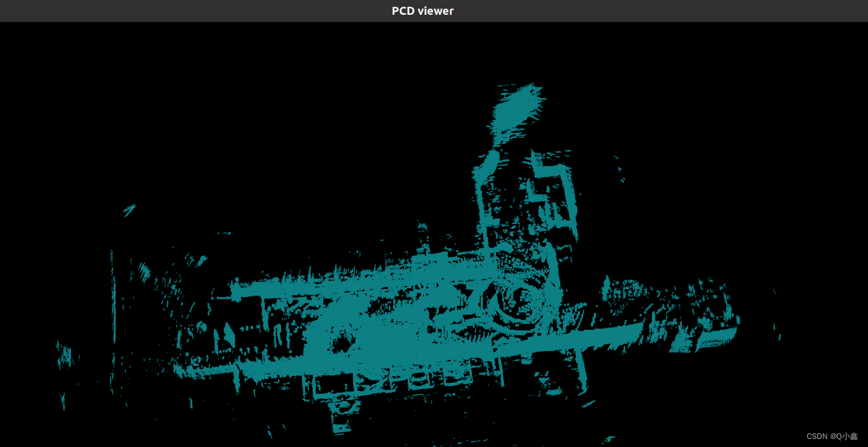
Task: Click empty black canvas in top-left corner
Action: (x=49, y=62)
